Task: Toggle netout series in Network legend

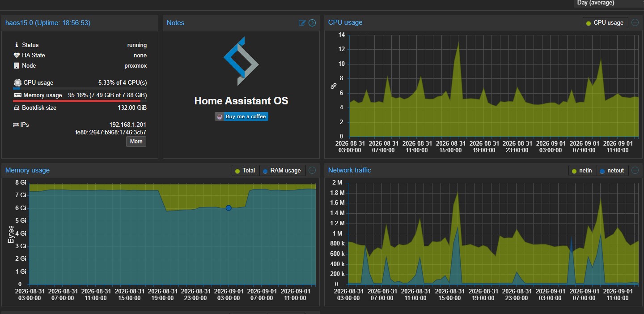Action: 612,171
